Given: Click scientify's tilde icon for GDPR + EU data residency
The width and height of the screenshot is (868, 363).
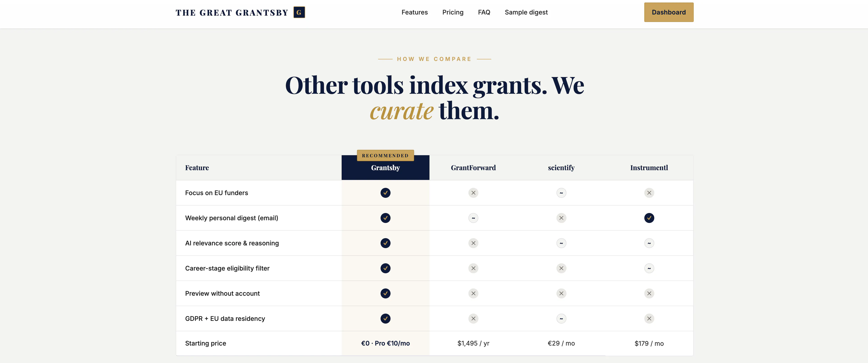Looking at the screenshot, I should pyautogui.click(x=561, y=318).
